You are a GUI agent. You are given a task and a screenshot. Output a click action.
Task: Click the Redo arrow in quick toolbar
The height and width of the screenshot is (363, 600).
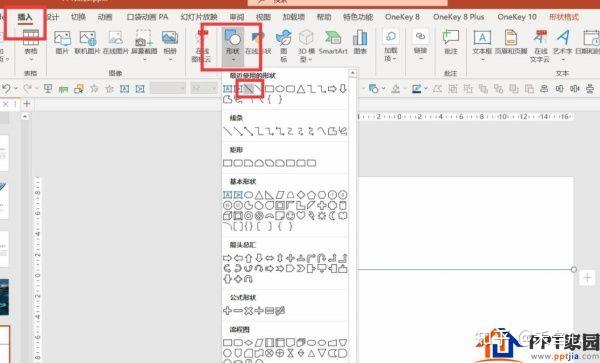(x=27, y=89)
